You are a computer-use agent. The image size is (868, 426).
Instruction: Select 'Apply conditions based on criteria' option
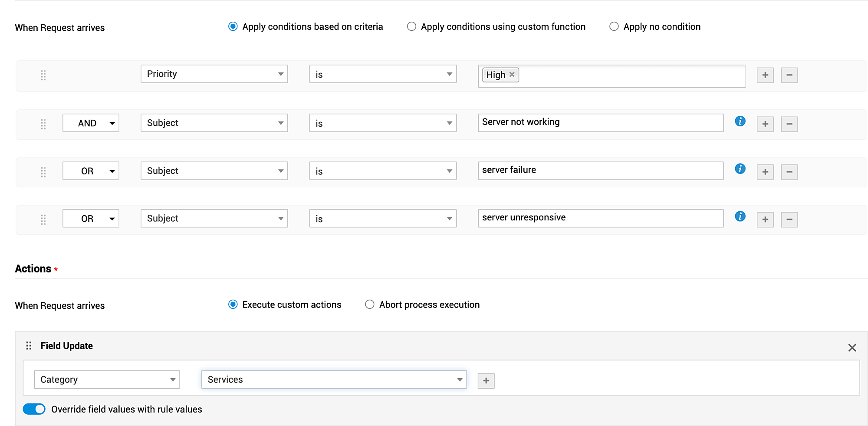[233, 26]
